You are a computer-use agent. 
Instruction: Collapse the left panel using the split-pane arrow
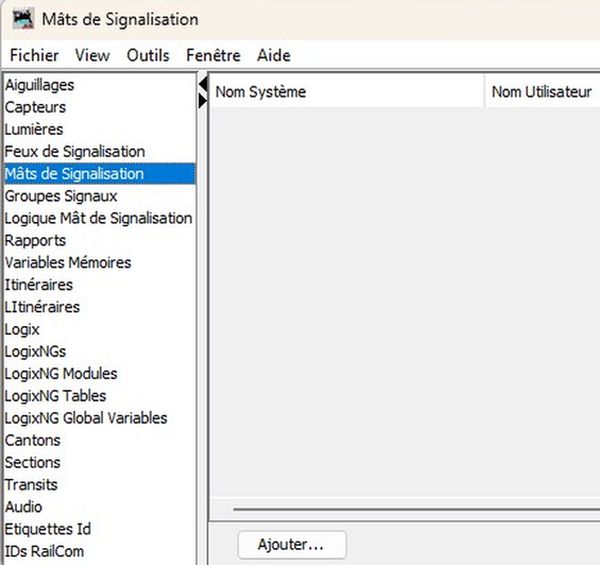tap(203, 82)
